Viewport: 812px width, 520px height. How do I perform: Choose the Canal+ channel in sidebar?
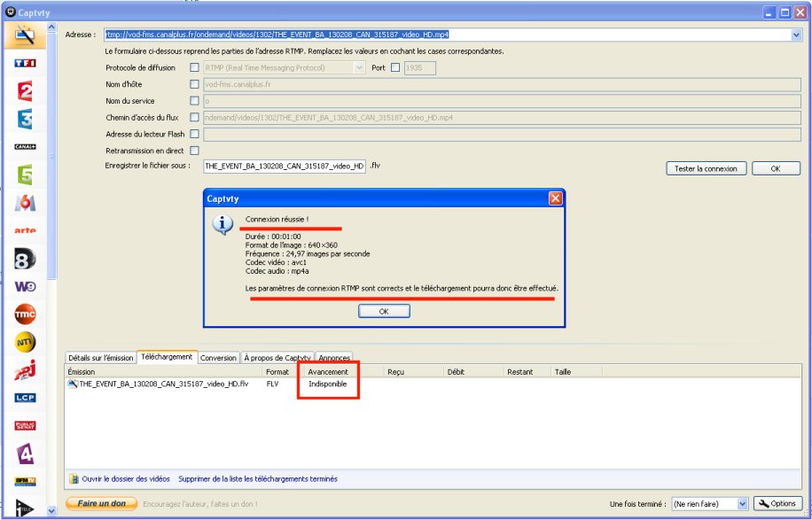pyautogui.click(x=25, y=146)
